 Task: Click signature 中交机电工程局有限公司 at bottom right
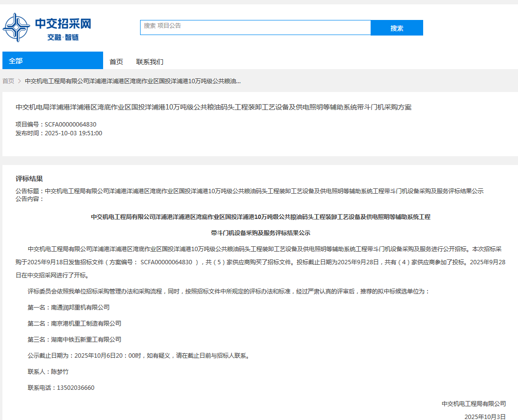coord(474,404)
